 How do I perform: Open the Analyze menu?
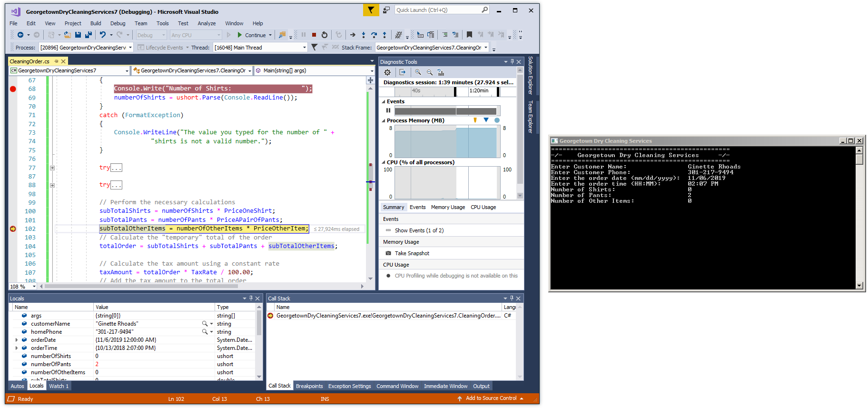[207, 23]
